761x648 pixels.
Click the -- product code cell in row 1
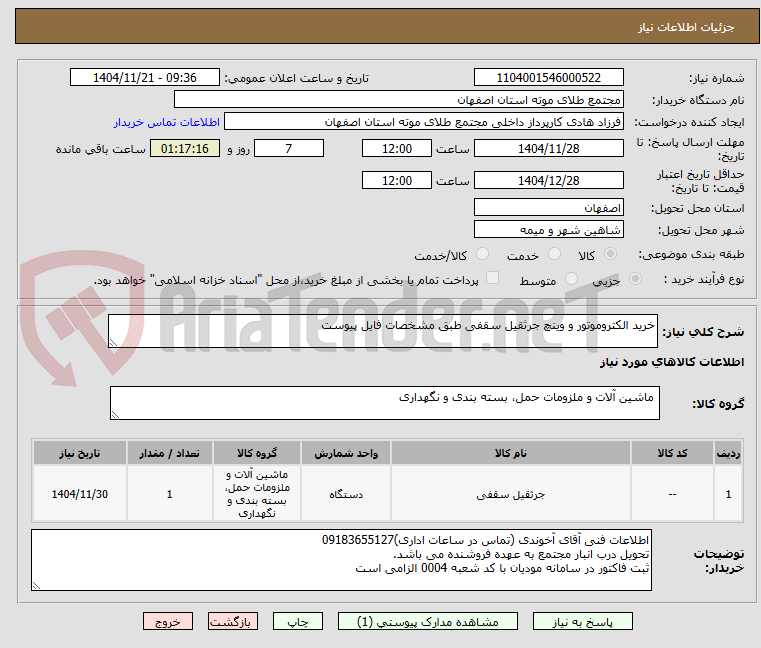(672, 494)
